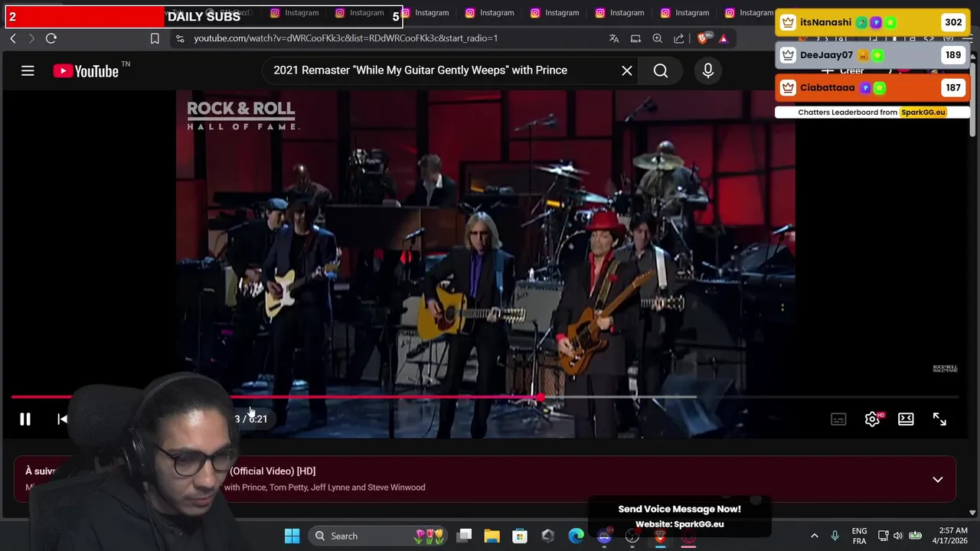The height and width of the screenshot is (551, 980).
Task: Switch player to theater mode
Action: point(906,419)
